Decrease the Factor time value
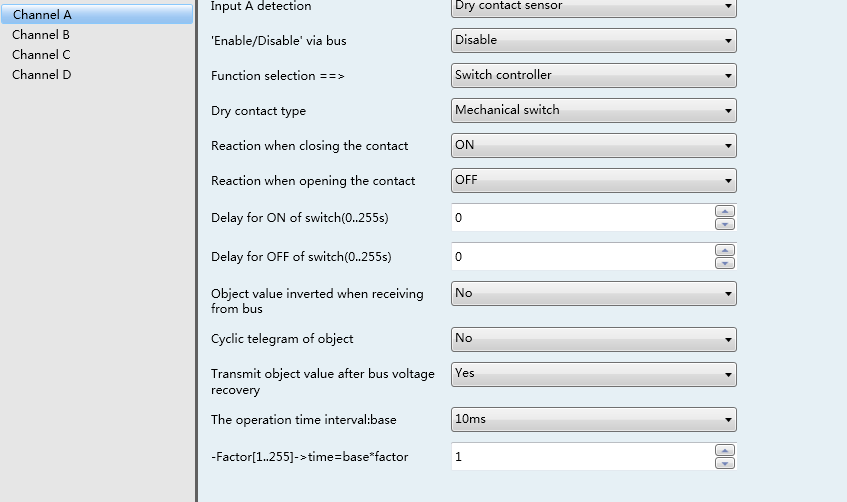Viewport: 847px width, 502px height. (725, 463)
